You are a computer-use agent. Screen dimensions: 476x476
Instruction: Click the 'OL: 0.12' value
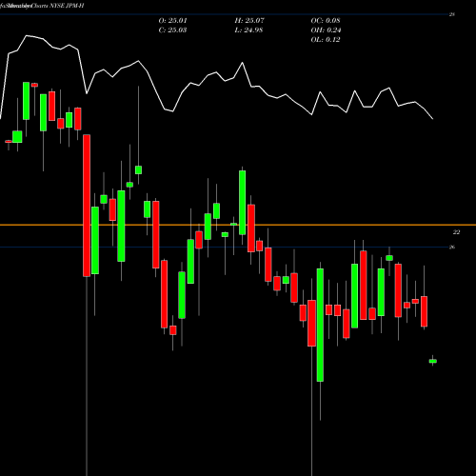[326, 40]
